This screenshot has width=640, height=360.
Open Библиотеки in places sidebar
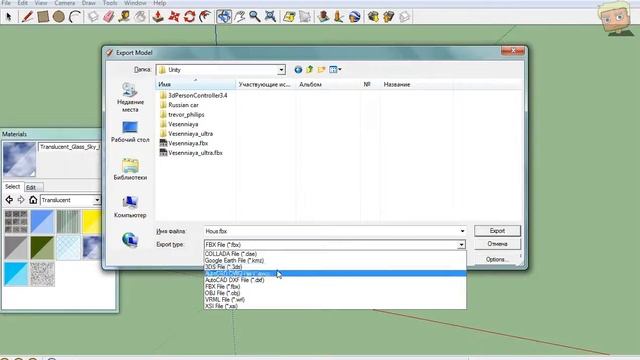130,169
